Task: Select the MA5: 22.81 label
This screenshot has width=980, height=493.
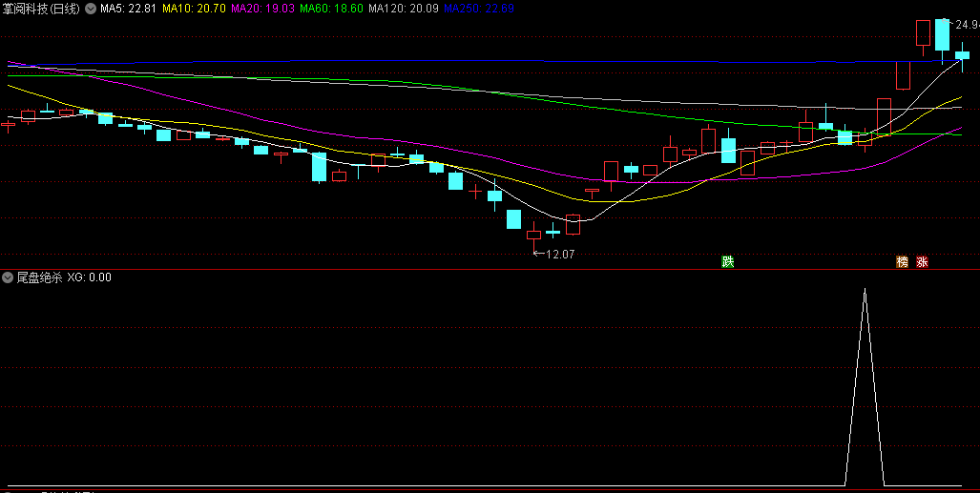Action: click(x=127, y=9)
